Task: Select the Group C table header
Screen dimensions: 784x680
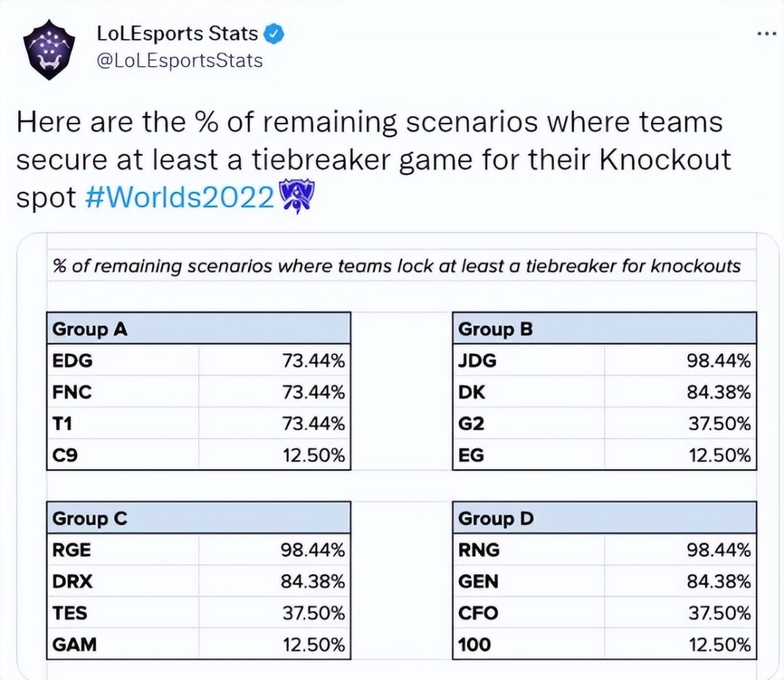Action: tap(198, 518)
